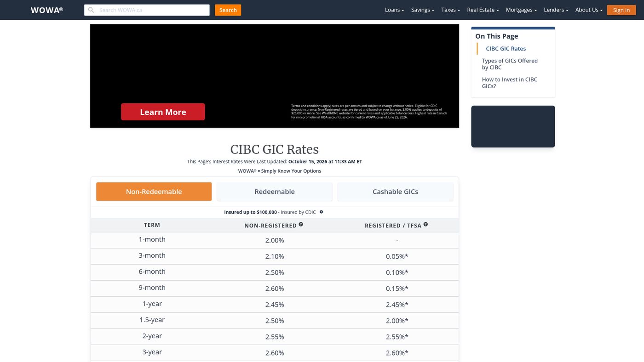The height and width of the screenshot is (362, 644).
Task: Click the Non-Registered info icon
Action: point(301,224)
